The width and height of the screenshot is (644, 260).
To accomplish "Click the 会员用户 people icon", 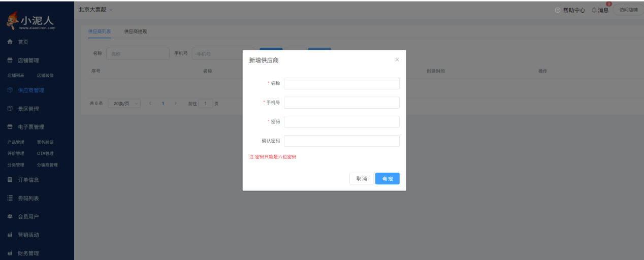I will point(10,217).
